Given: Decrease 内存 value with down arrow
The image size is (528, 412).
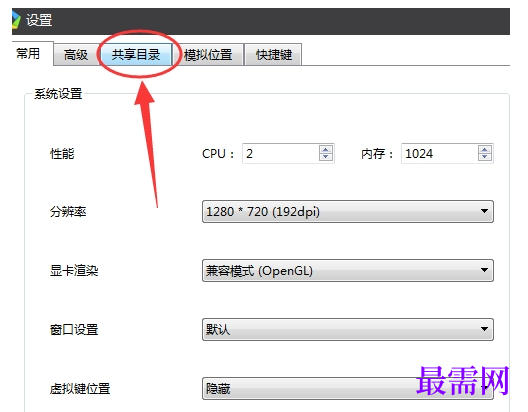Looking at the screenshot, I should 485,157.
